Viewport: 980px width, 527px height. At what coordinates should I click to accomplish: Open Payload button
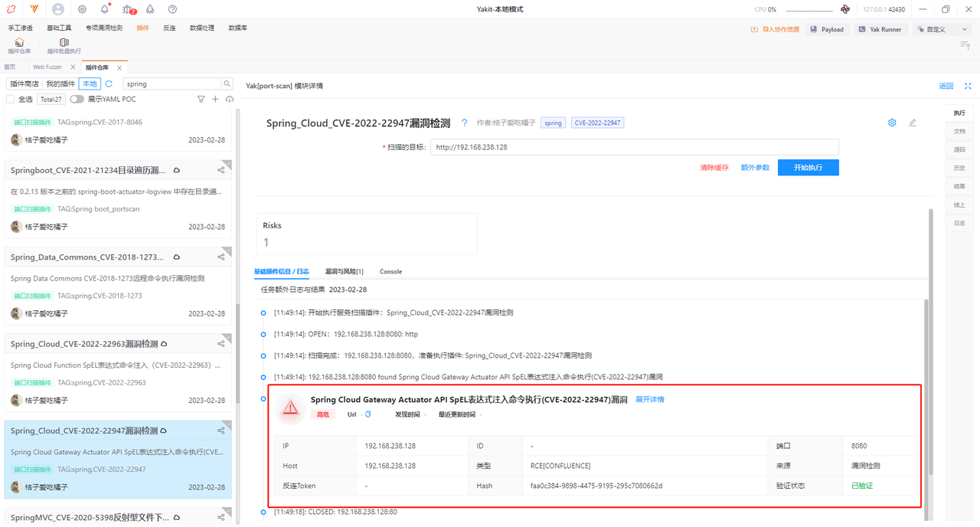[827, 29]
